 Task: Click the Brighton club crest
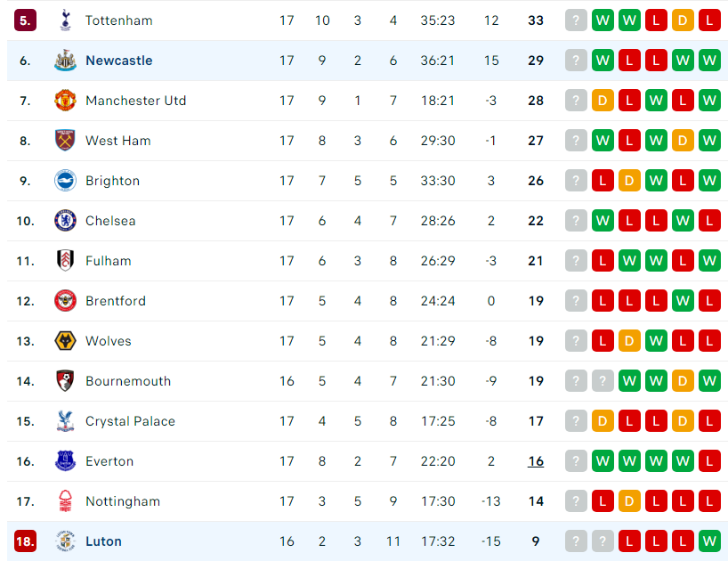point(66,181)
